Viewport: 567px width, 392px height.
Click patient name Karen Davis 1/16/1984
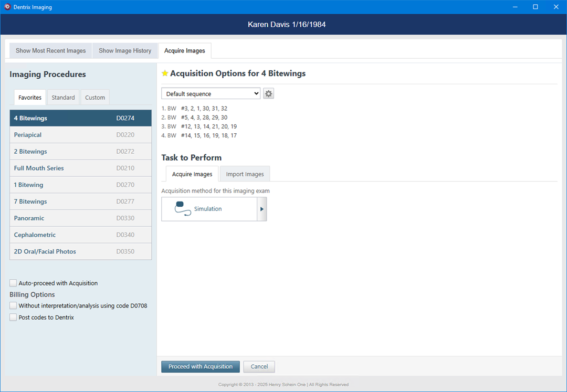287,25
